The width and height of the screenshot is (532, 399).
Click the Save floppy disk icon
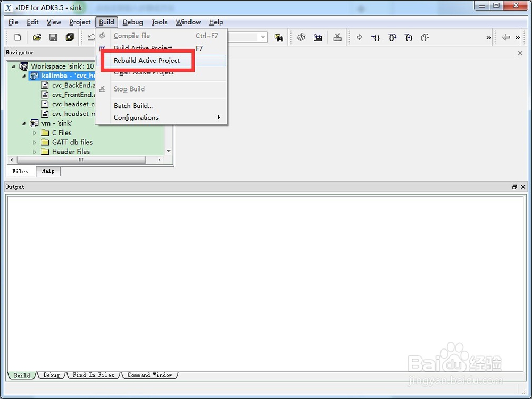point(53,37)
